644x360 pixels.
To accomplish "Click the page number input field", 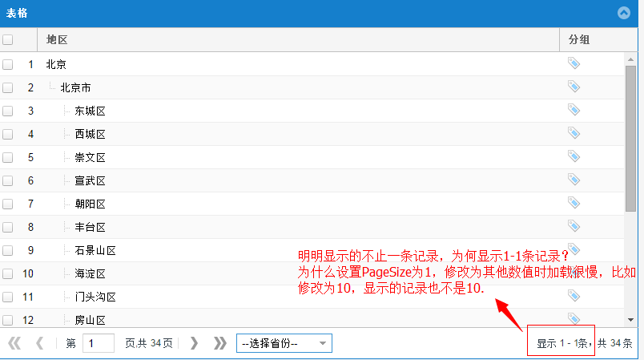I will click(x=99, y=343).
